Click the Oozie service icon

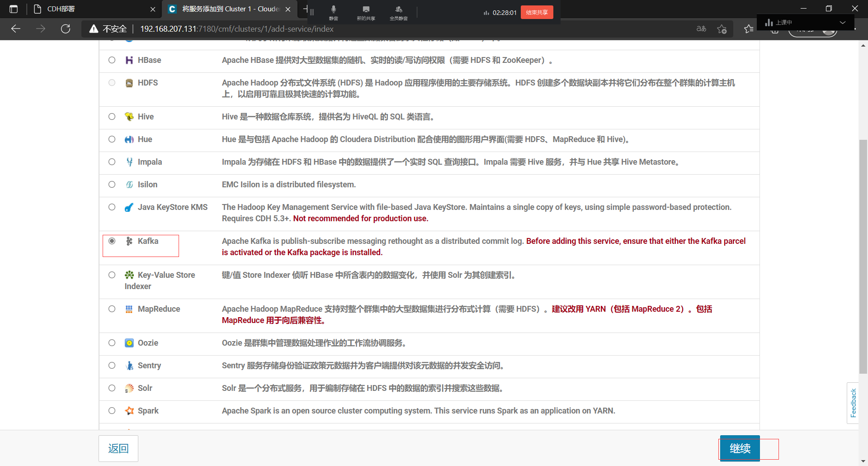129,343
